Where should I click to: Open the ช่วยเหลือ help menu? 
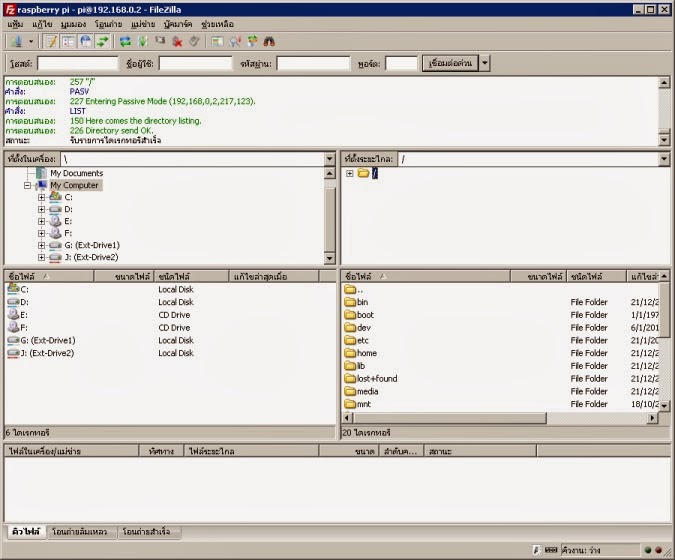(x=217, y=24)
